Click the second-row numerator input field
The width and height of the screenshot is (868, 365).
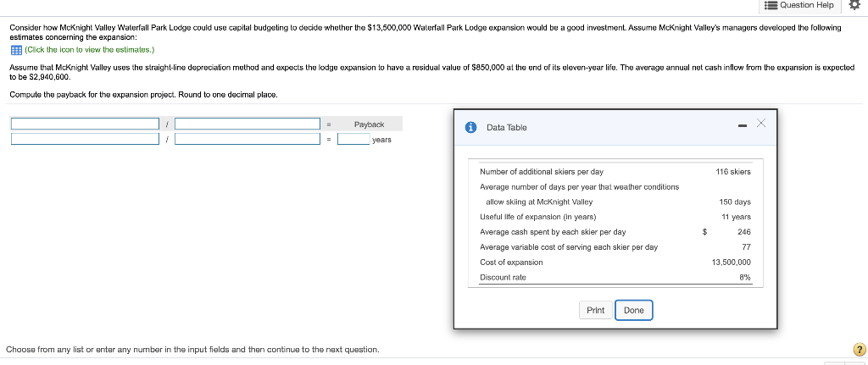click(86, 140)
